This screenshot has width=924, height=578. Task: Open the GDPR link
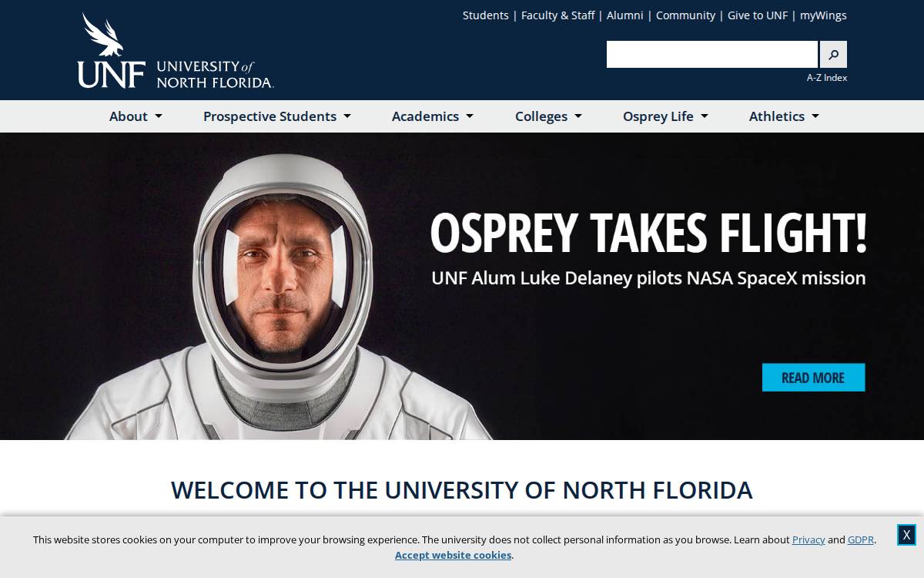[861, 539]
